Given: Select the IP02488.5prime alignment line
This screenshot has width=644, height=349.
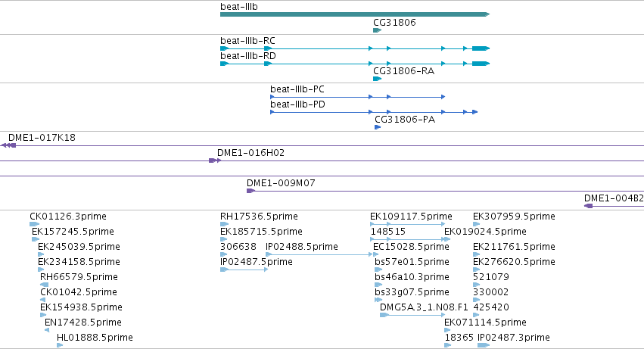Looking at the screenshot, I should point(319,254).
